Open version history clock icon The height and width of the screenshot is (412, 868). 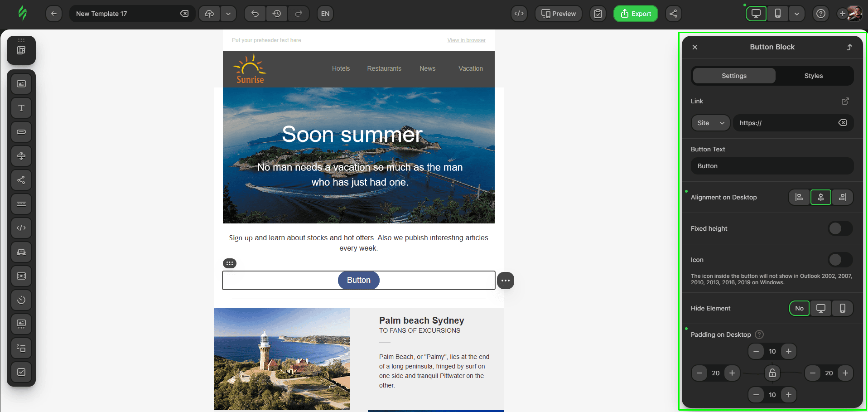click(x=277, y=14)
